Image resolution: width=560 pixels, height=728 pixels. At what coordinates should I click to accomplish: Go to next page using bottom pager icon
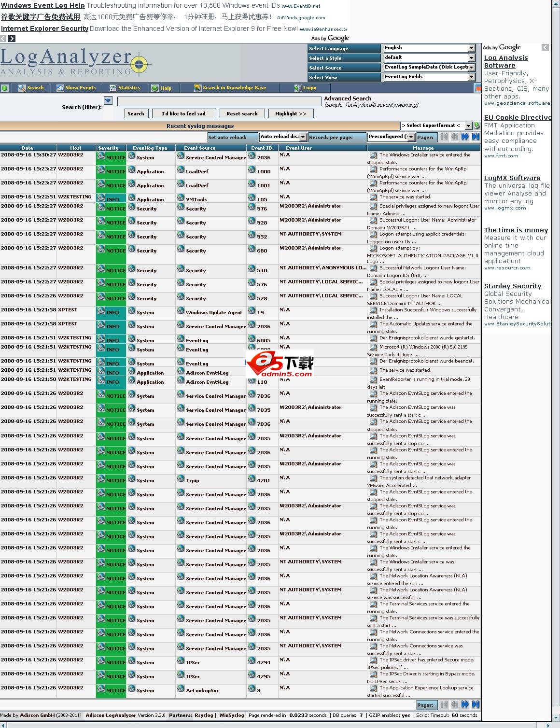pos(465,704)
